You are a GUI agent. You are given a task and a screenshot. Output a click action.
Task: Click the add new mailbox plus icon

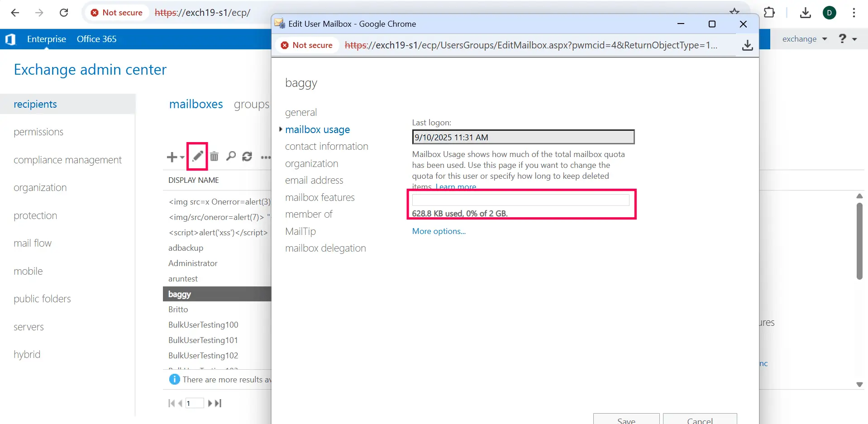[172, 157]
